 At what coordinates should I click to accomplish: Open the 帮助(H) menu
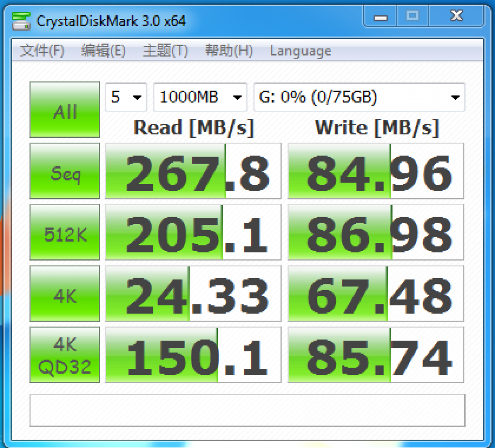229,50
